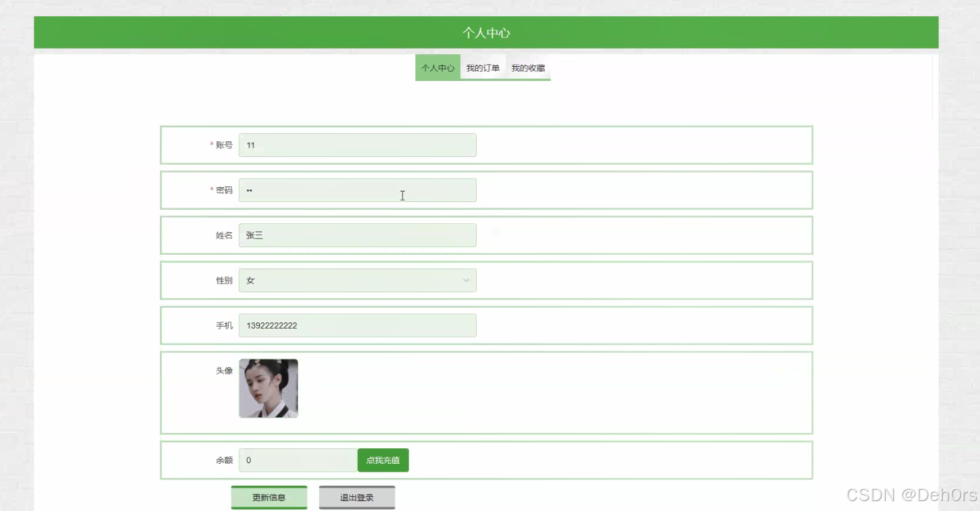
Task: Click the 性别 field label
Action: 224,280
